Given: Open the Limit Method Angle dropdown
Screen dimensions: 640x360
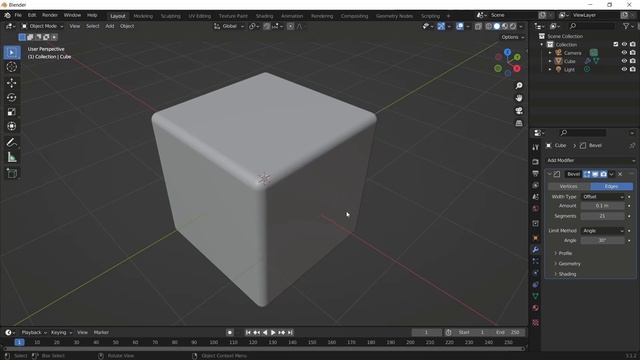Looking at the screenshot, I should [603, 231].
